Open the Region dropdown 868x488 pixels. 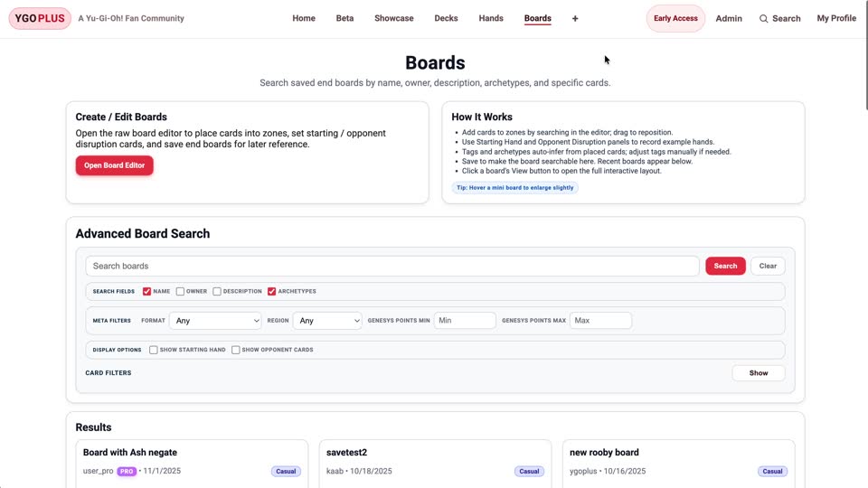coord(327,320)
